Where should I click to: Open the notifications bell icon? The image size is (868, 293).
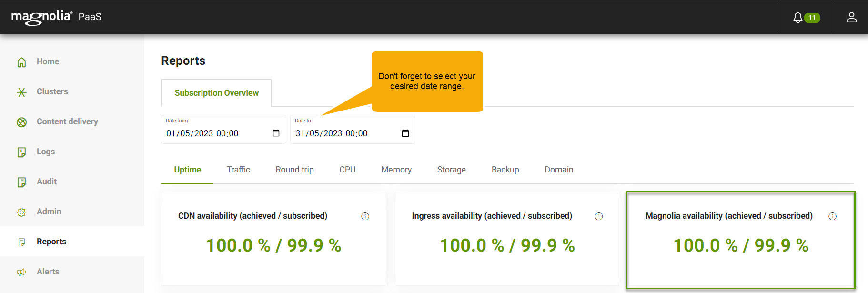pyautogui.click(x=797, y=18)
